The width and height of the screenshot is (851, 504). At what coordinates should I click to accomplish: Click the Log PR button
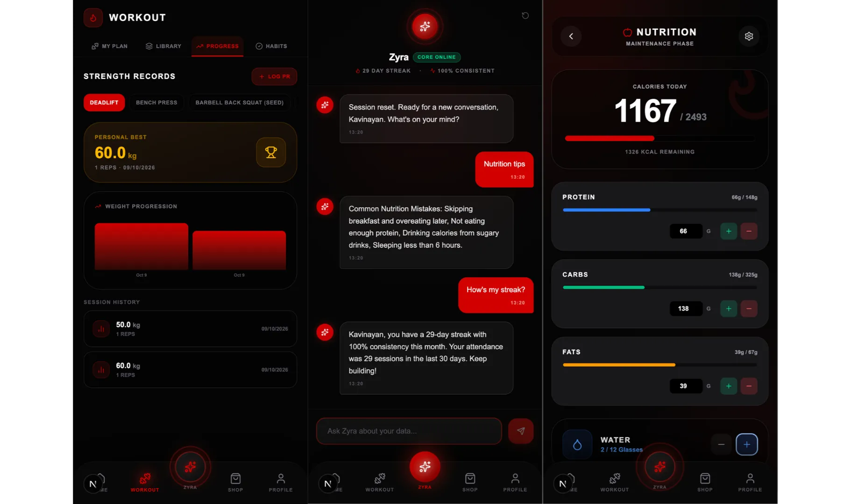[274, 77]
